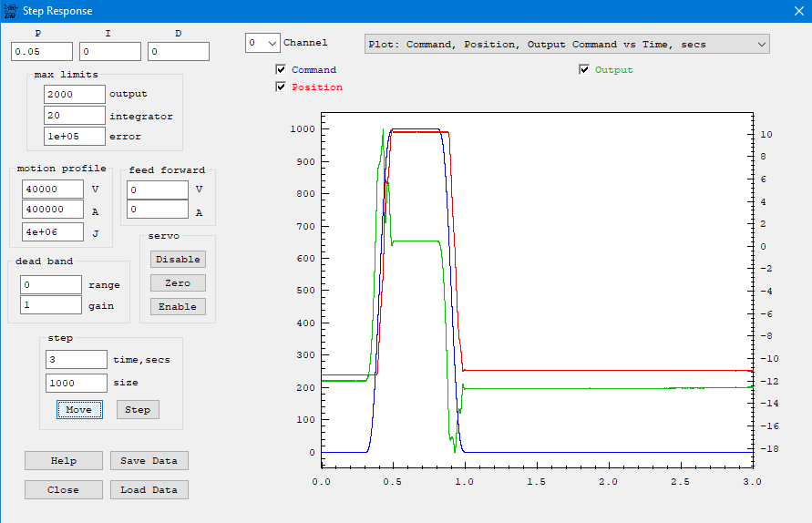Disable the servo
Image resolution: width=812 pixels, height=523 pixels.
[178, 260]
